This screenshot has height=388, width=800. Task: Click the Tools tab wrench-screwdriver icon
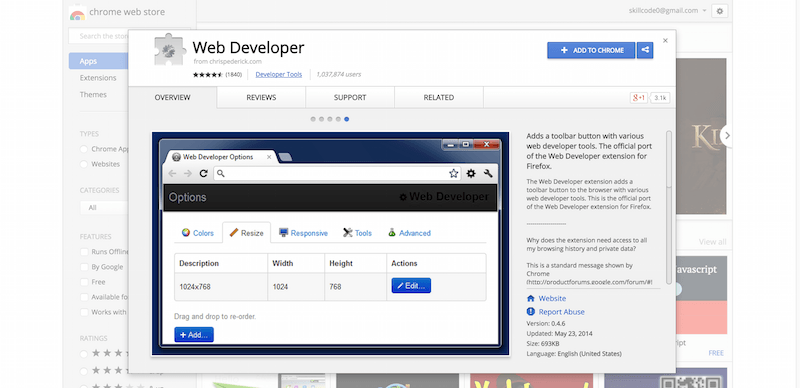(x=348, y=233)
